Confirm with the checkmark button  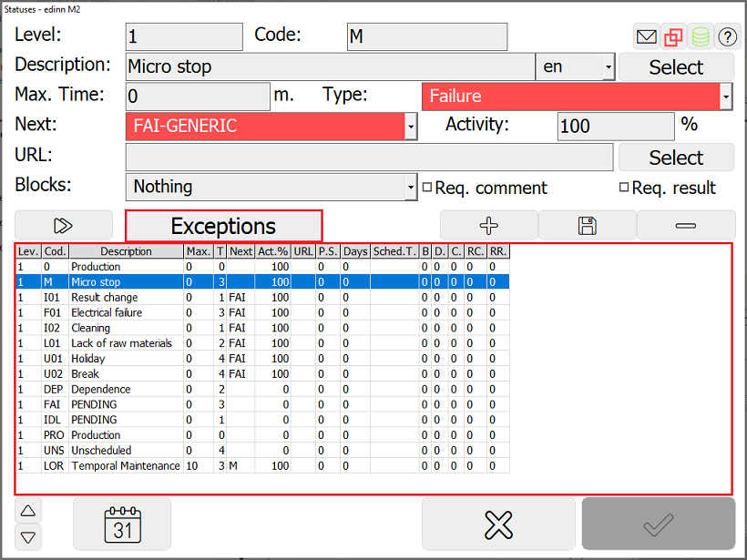(659, 524)
